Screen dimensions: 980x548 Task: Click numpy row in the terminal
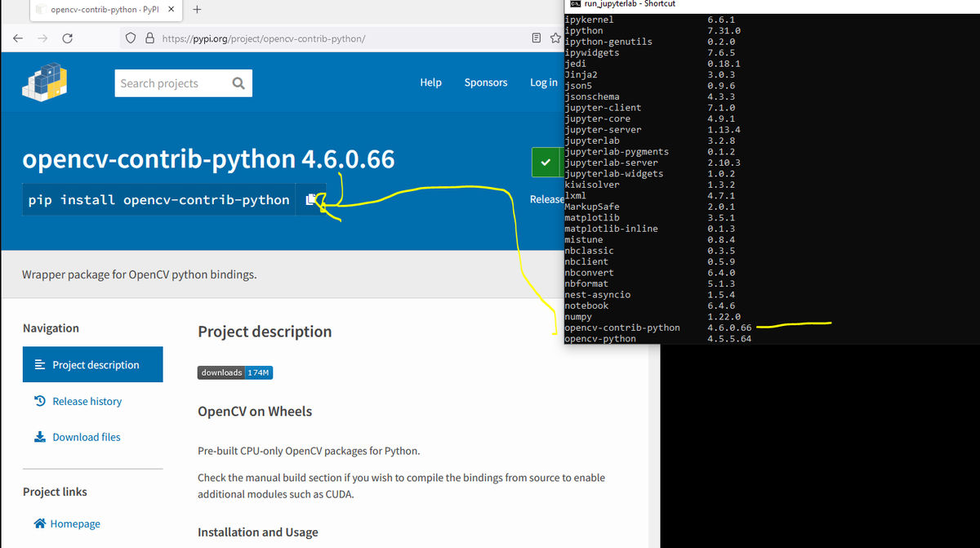coord(653,317)
